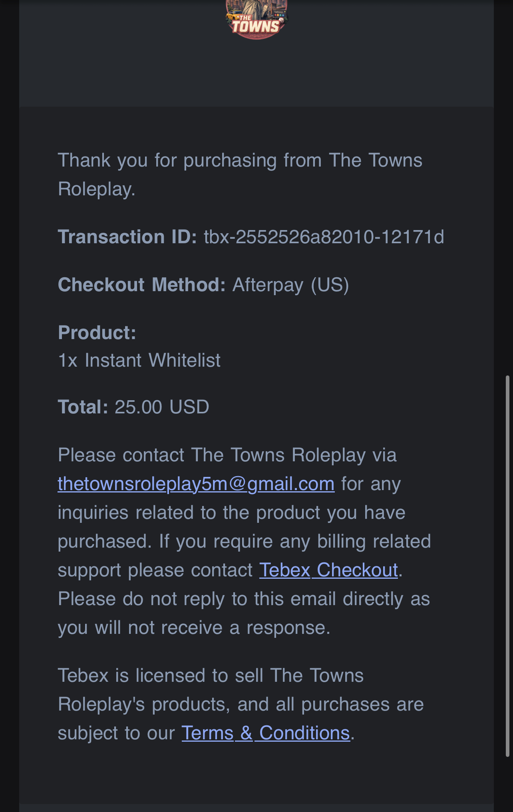Click the vertical scrollbar thumb
513x812 pixels.
pos(507,566)
